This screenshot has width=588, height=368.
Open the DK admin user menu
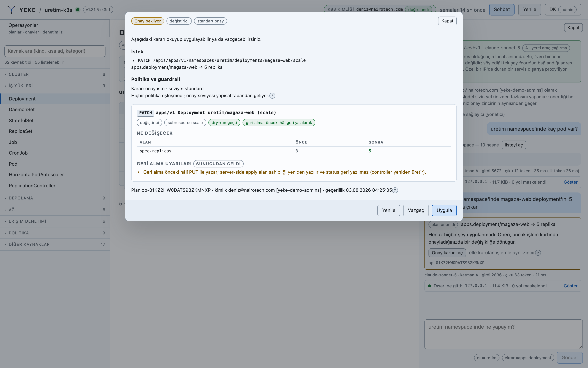click(563, 10)
